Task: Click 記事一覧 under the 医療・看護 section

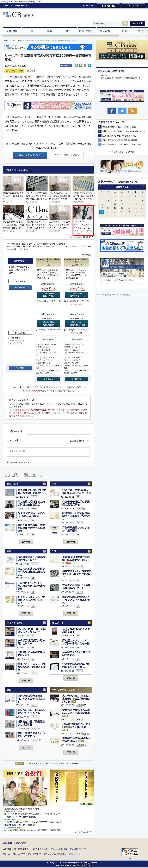Action: (26, 542)
